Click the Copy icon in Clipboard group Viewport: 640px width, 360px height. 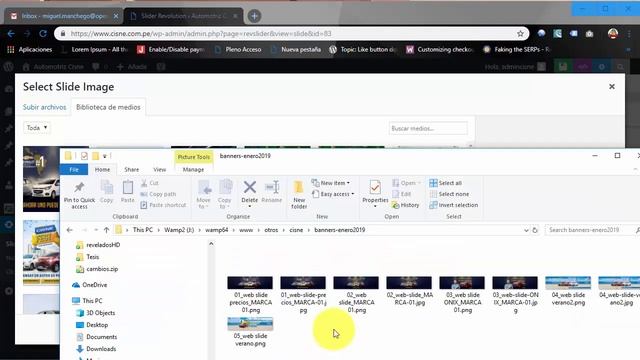click(x=107, y=188)
